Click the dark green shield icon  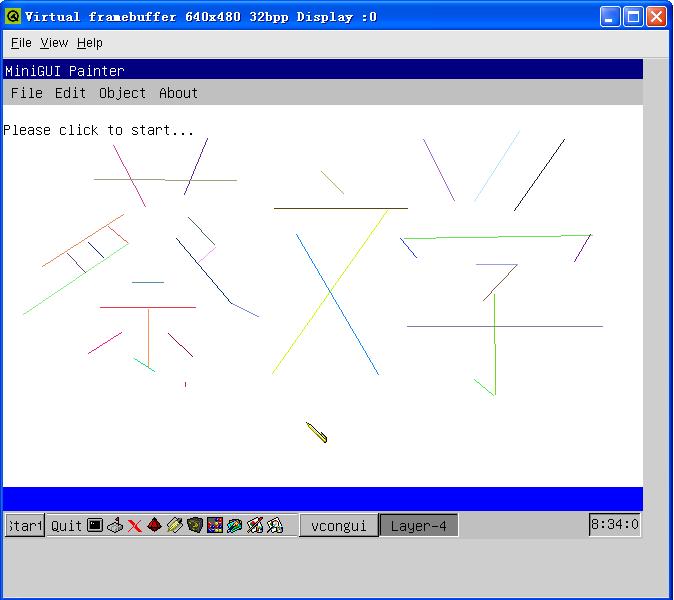pyautogui.click(x=194, y=525)
